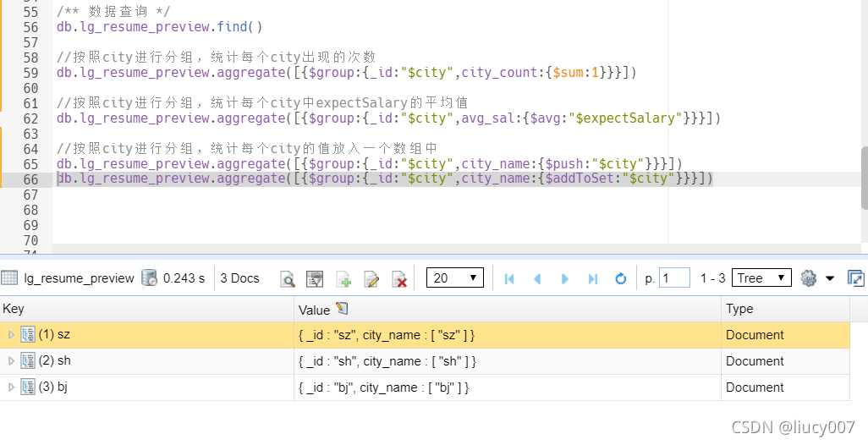
Task: Open the Tree view mode dropdown
Action: pos(761,277)
